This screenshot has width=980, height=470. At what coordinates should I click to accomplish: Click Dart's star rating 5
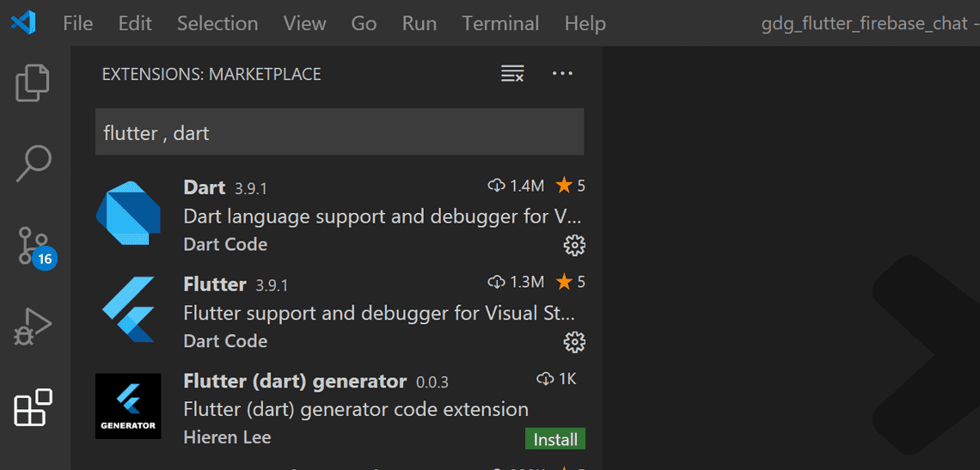(x=571, y=186)
